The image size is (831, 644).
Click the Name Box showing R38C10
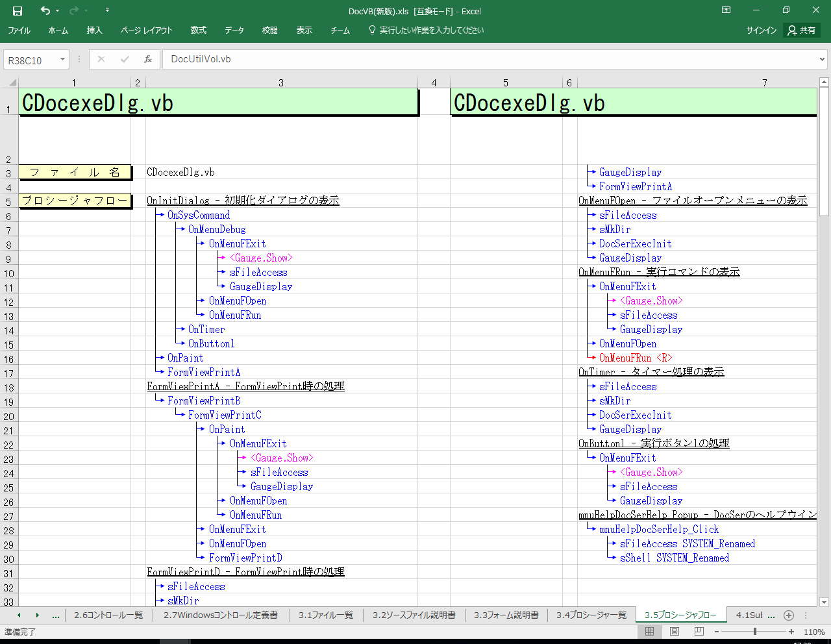click(x=30, y=60)
